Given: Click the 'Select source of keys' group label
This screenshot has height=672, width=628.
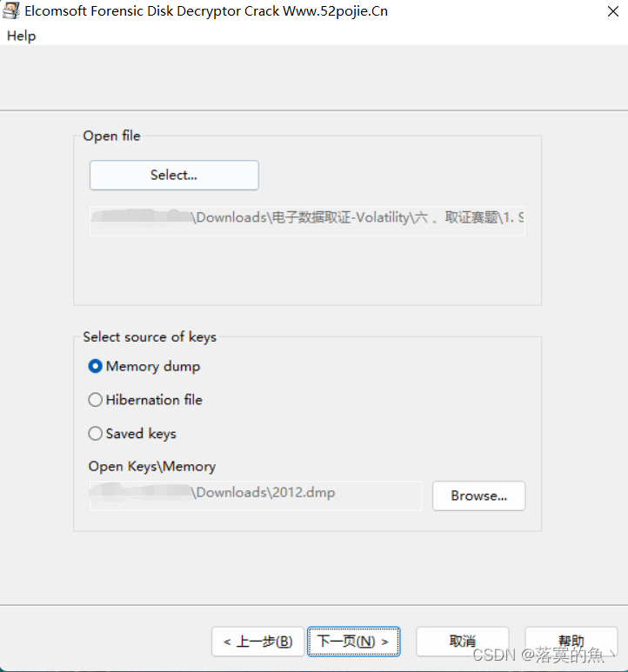Looking at the screenshot, I should [x=150, y=336].
